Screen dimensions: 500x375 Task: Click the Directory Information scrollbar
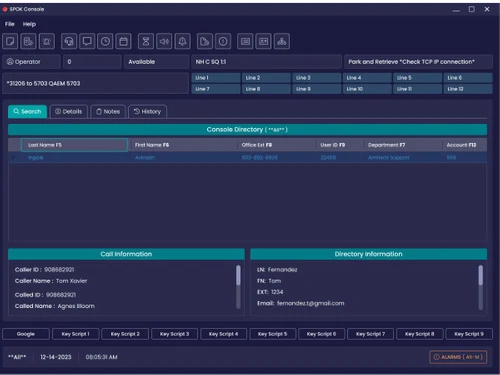pyautogui.click(x=480, y=287)
